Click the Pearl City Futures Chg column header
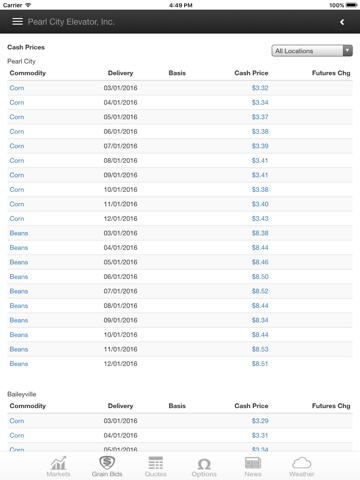This screenshot has height=480, width=360. point(331,73)
